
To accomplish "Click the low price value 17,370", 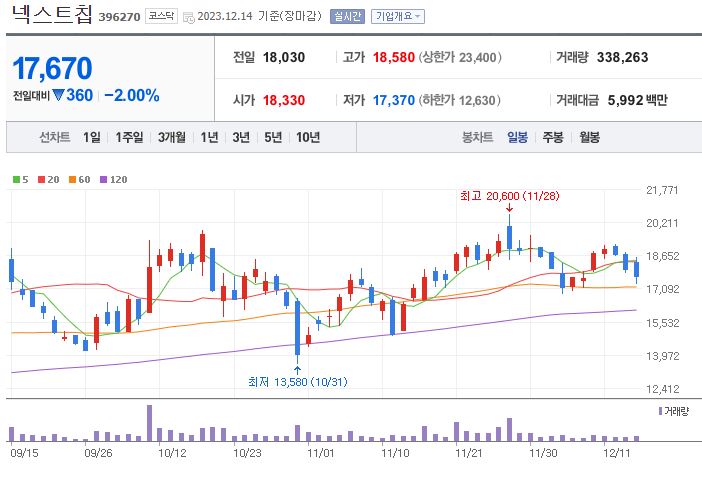I will (394, 100).
